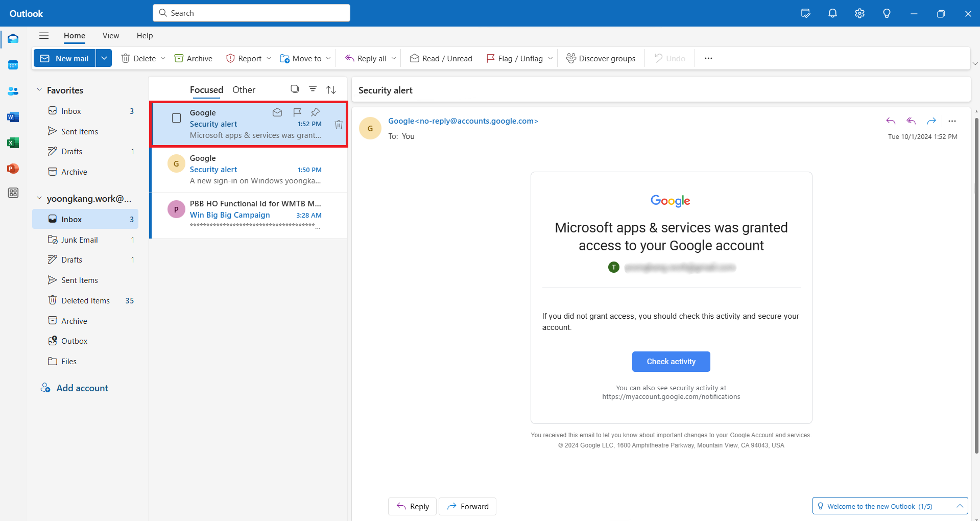Open the View ribbon tab

[x=111, y=36]
